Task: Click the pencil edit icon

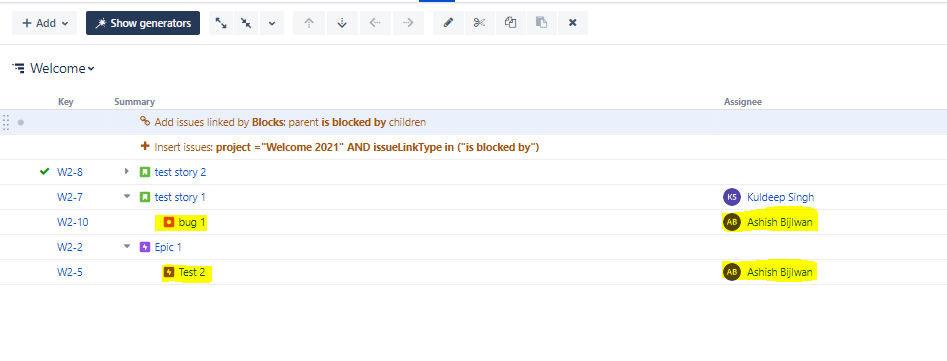Action: point(448,23)
